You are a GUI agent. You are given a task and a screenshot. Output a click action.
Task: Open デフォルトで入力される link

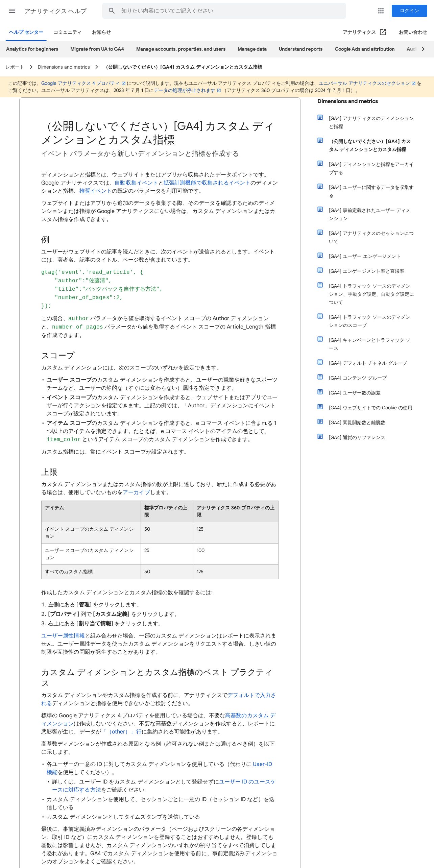251,695
